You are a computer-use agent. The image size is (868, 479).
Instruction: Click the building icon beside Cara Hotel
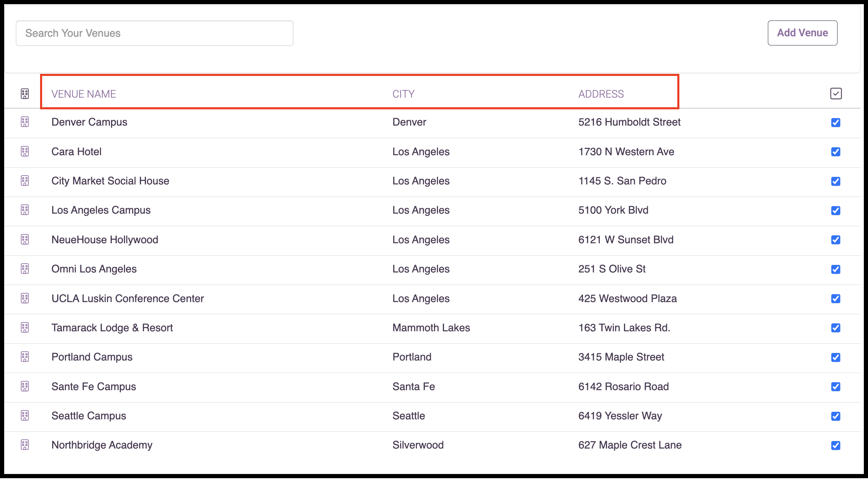[x=25, y=151]
